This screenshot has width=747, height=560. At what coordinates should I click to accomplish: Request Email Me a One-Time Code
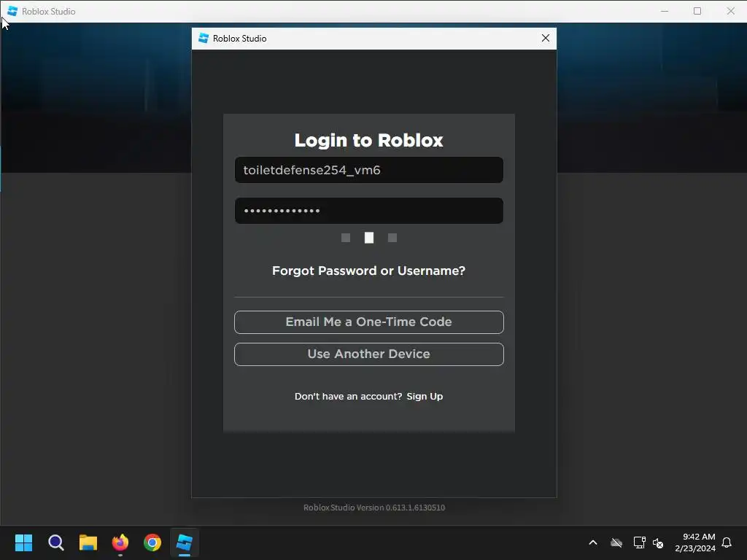pyautogui.click(x=368, y=322)
